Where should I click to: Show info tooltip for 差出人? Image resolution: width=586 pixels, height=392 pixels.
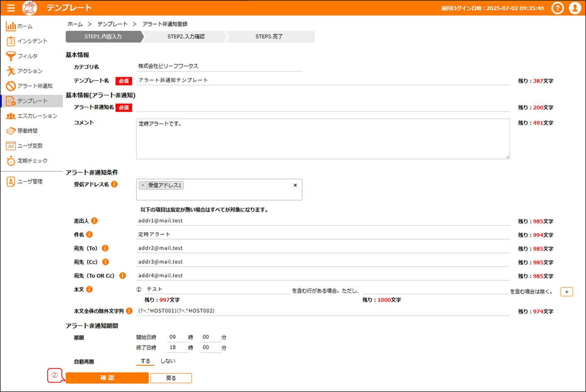point(94,220)
